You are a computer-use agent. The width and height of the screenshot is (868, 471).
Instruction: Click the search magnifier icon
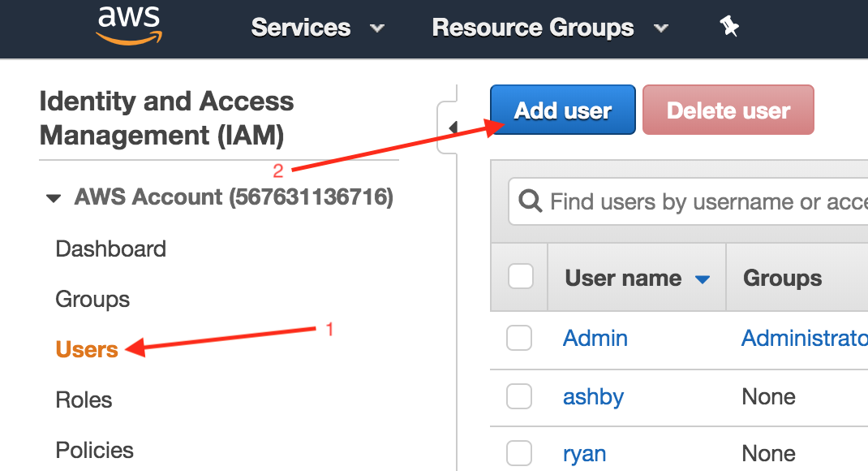click(x=531, y=201)
